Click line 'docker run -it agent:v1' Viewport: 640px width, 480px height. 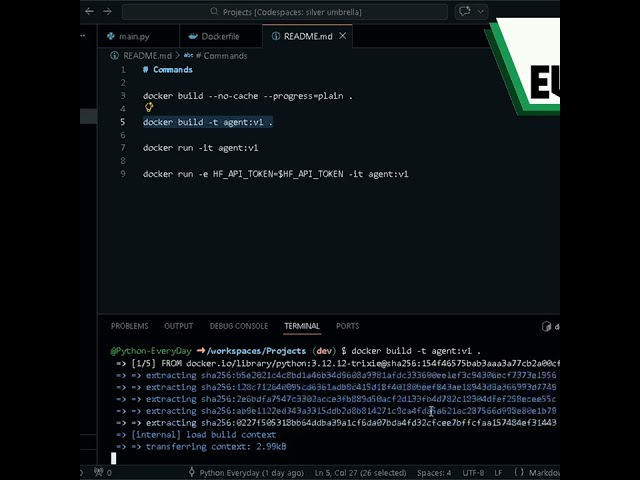point(200,148)
